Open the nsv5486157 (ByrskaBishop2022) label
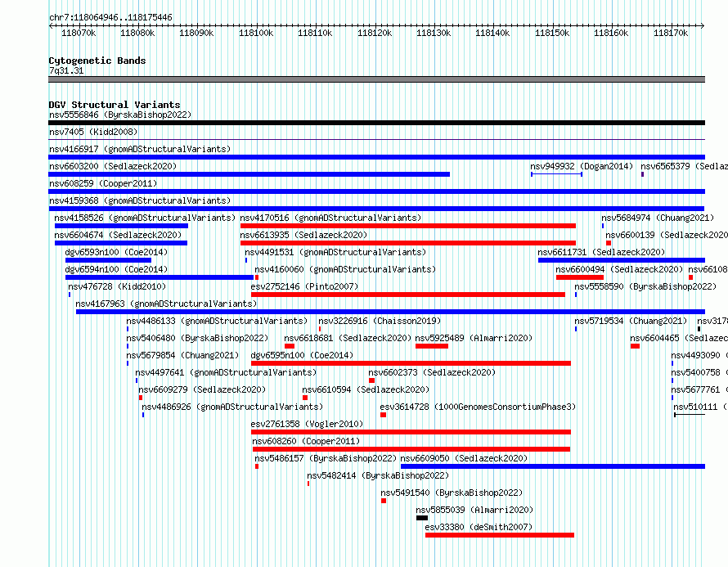728x567 pixels. point(326,458)
